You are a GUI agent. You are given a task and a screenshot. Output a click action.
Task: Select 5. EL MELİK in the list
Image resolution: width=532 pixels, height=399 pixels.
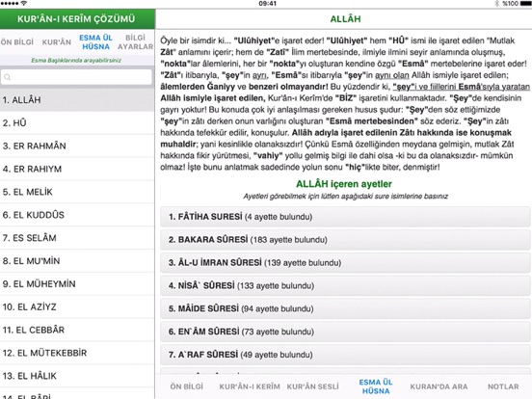tap(77, 192)
